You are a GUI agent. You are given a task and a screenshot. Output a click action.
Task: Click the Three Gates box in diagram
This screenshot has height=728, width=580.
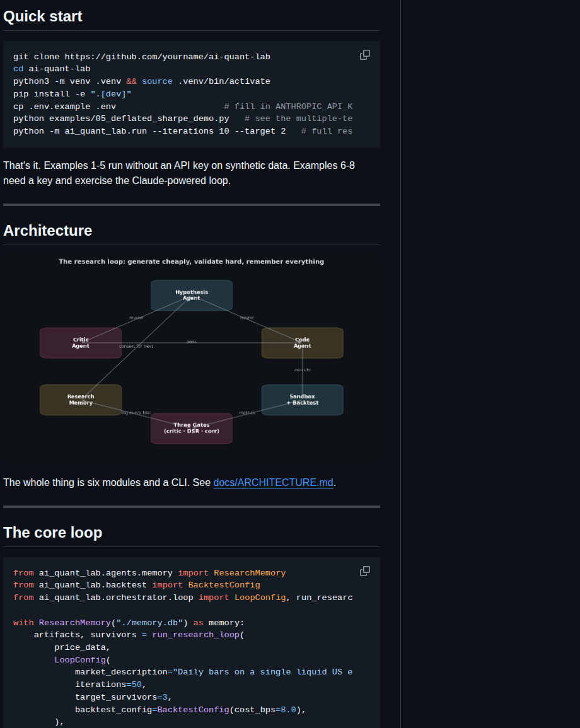pos(191,428)
